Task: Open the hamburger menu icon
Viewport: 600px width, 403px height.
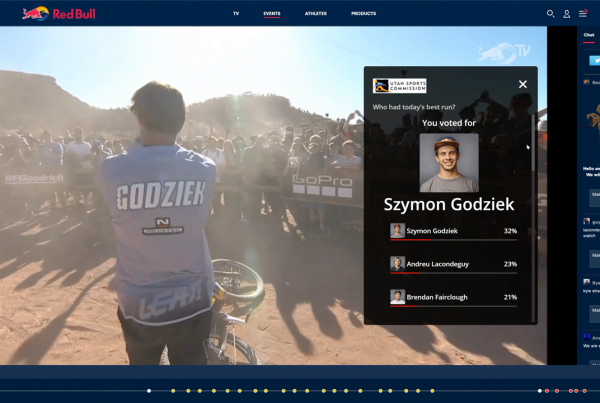Action: click(583, 14)
